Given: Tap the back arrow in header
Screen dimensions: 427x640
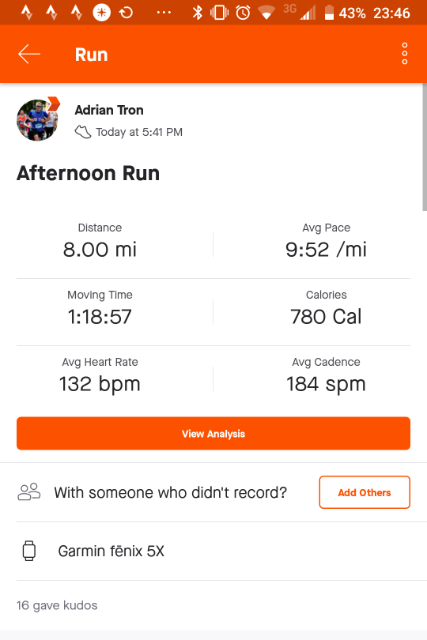Looking at the screenshot, I should tap(29, 54).
